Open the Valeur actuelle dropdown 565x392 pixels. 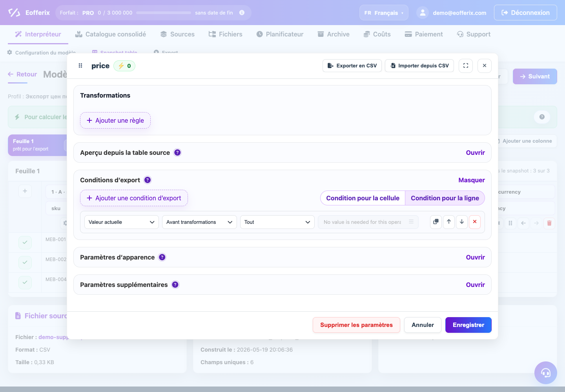pos(122,222)
